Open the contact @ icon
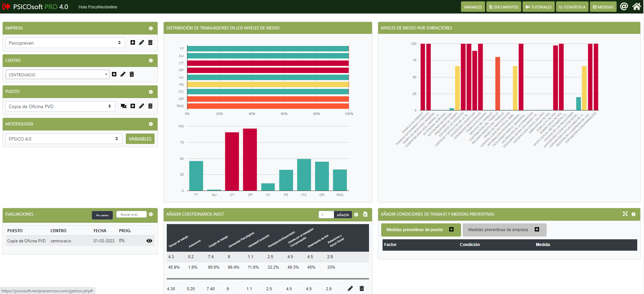644x294 pixels. (x=624, y=6)
